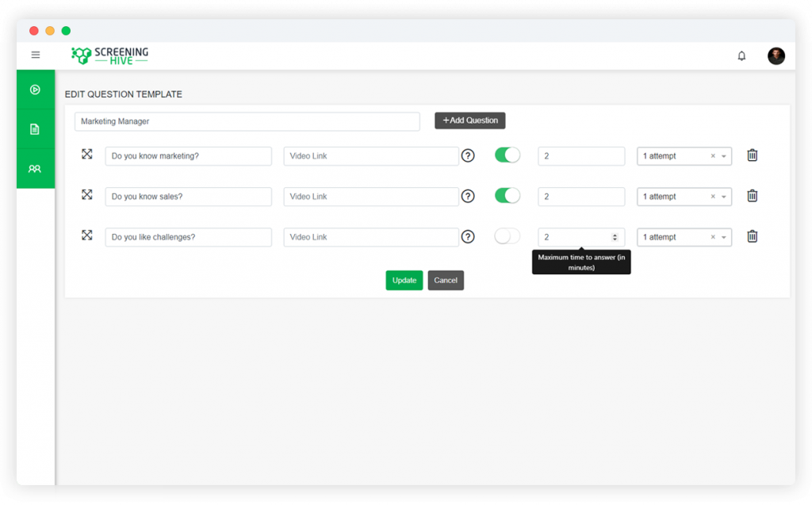Click the move handle of the first question

tap(87, 155)
